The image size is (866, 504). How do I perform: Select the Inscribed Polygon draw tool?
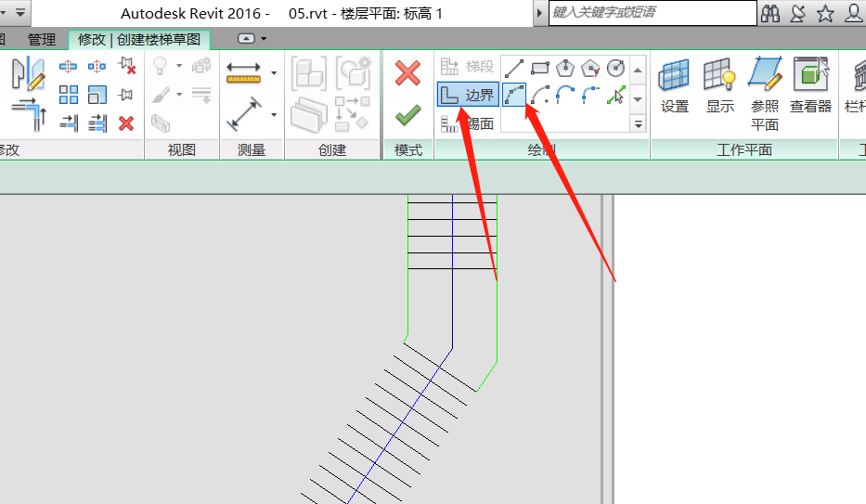[565, 69]
